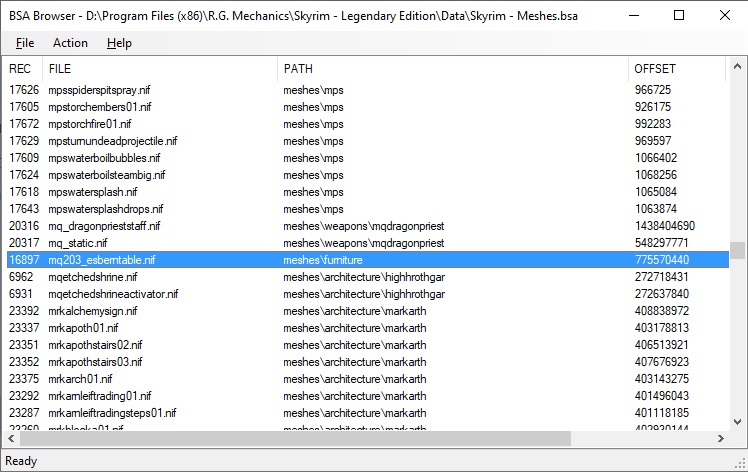Screen dimensions: 748x472
Task: Select the mpstorchembers01.nif file
Action: [100, 107]
